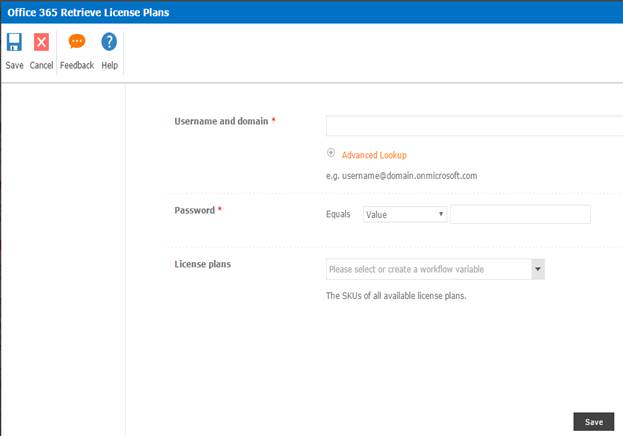Open Feedback via the speech bubble icon
This screenshot has height=436, width=623.
[x=77, y=42]
